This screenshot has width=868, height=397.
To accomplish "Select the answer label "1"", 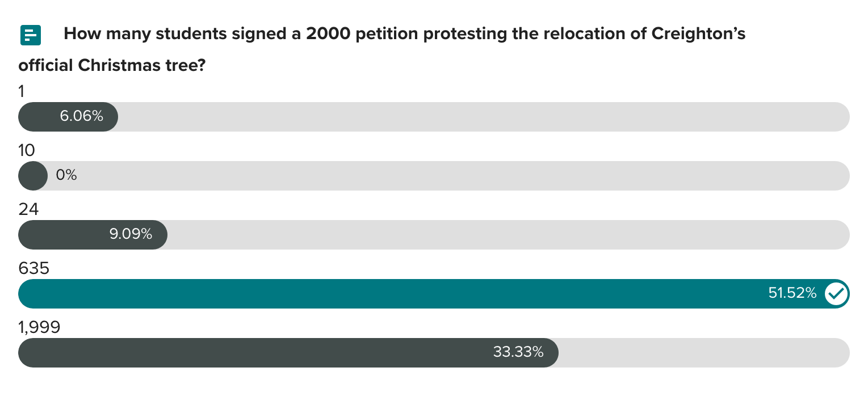I will point(22,91).
